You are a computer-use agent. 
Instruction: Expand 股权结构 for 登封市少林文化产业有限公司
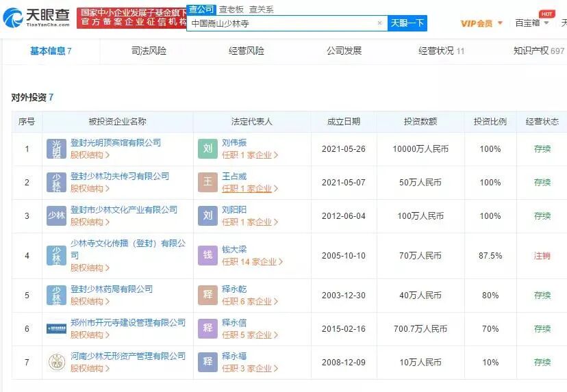(x=90, y=222)
